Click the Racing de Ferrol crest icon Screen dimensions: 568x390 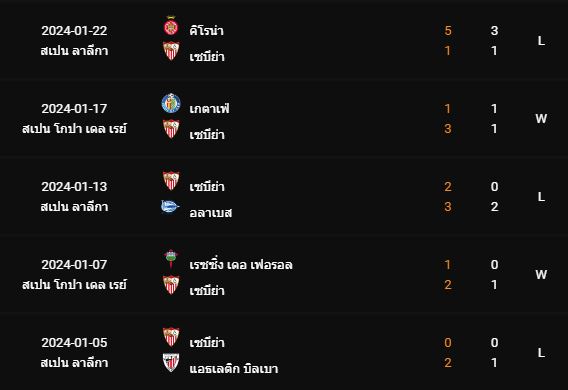[171, 259]
